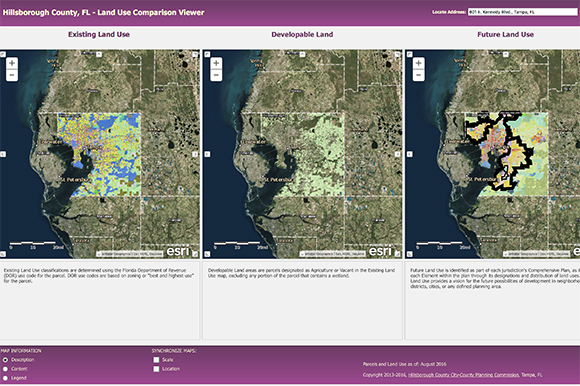Viewport: 580px width, 386px height.
Task: Expand attribution on Existing Land Use map
Action: click(99, 254)
